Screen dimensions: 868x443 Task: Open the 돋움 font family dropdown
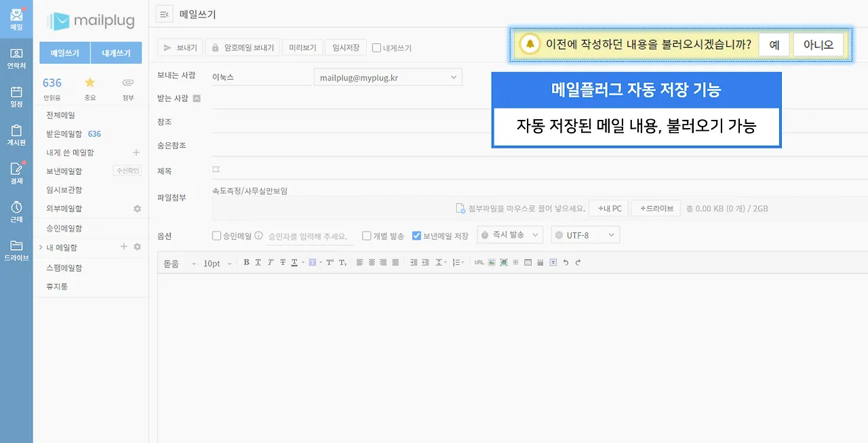click(180, 263)
